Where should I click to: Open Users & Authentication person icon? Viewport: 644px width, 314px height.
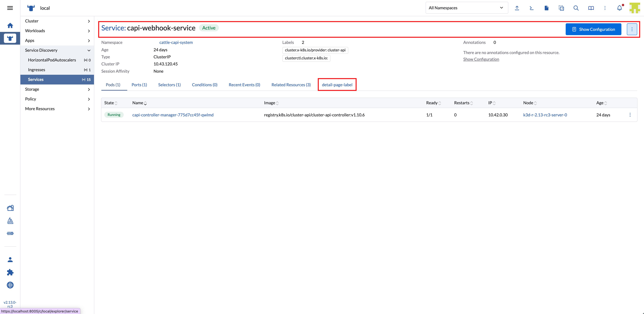point(10,260)
